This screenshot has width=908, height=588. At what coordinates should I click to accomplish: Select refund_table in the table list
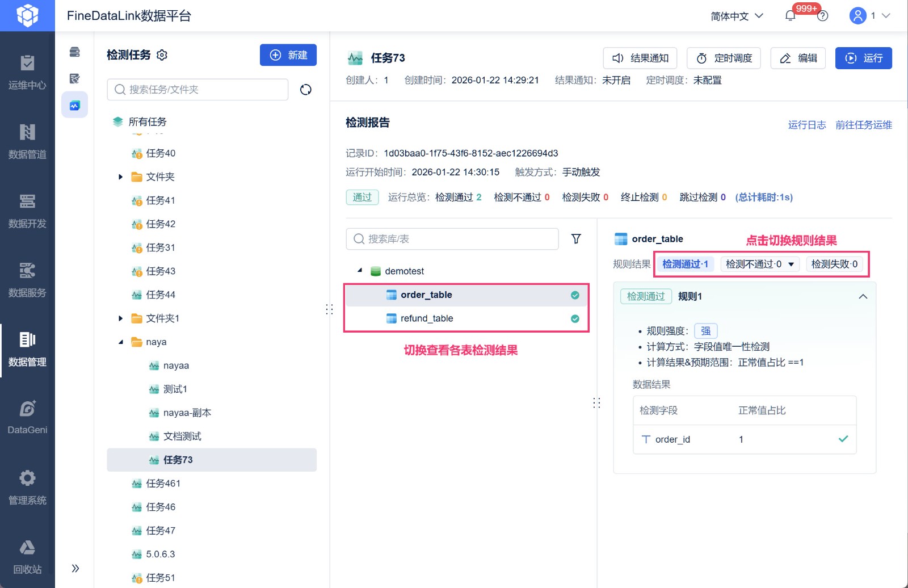tap(427, 318)
